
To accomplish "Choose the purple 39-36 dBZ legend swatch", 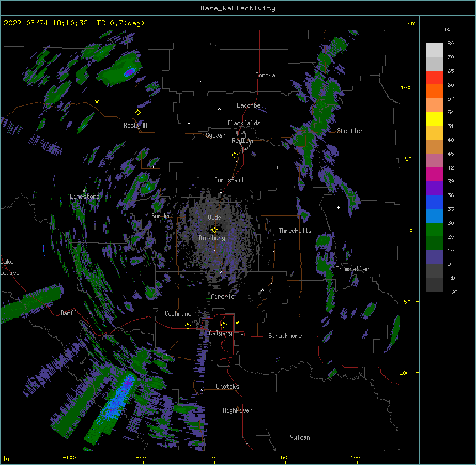I will [434, 188].
